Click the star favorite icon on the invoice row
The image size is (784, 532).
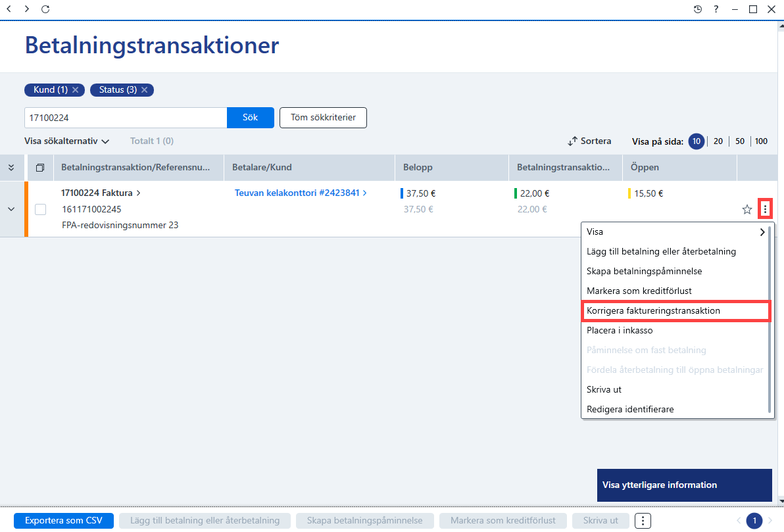pos(747,210)
